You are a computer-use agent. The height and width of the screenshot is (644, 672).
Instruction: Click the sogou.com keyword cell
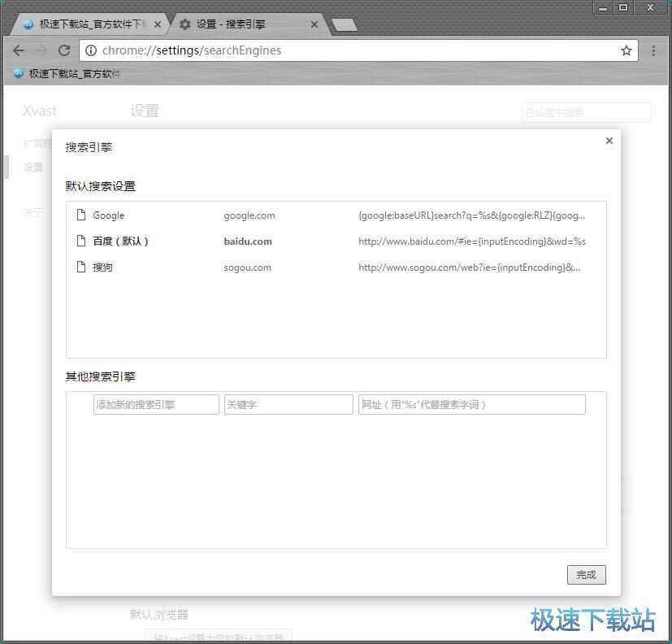247,268
